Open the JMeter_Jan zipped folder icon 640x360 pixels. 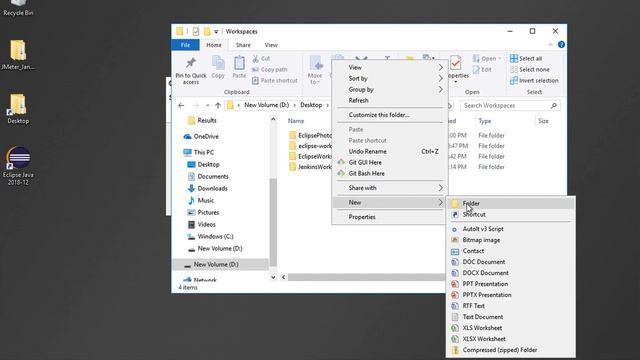18,55
